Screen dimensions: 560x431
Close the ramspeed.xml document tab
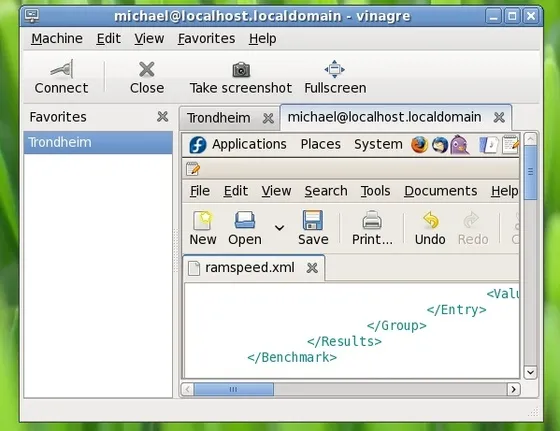tap(312, 268)
